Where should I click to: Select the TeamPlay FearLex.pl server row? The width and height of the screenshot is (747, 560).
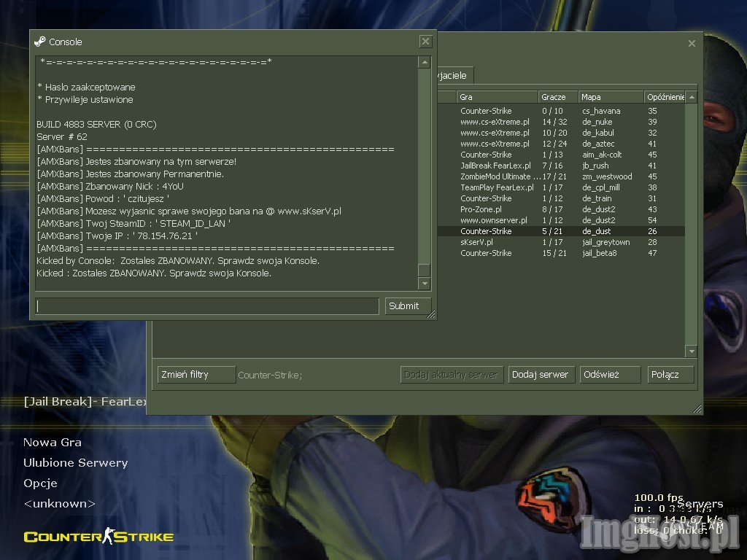coord(561,187)
